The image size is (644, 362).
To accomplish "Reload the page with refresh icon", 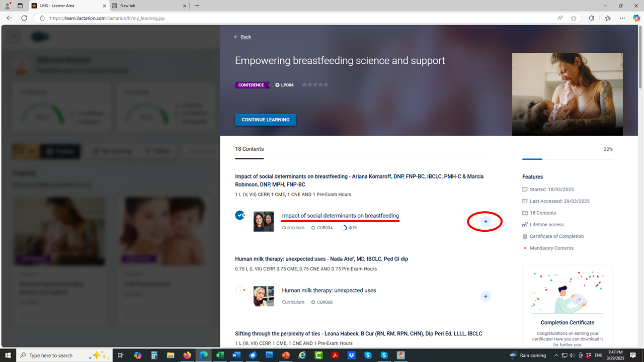I will coord(24,18).
